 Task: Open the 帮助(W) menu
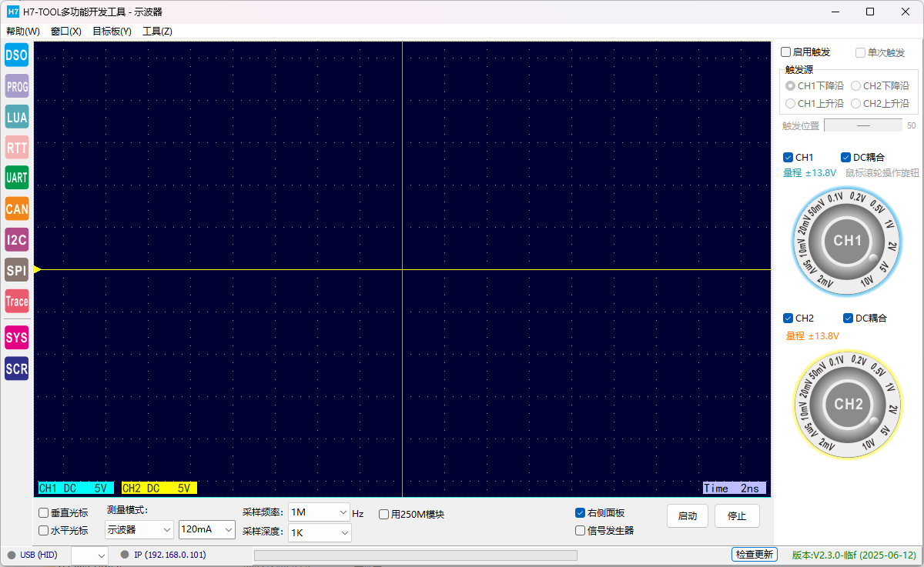coord(23,32)
